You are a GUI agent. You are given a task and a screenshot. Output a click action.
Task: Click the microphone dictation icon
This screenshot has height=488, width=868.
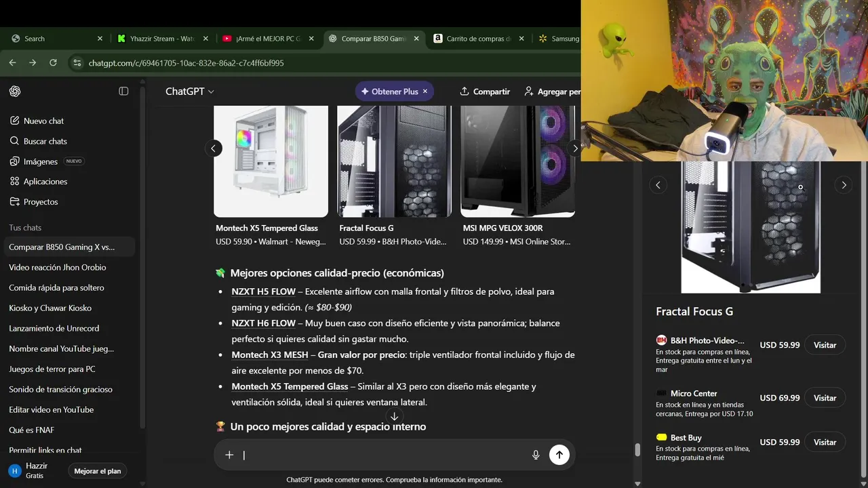[x=536, y=455]
